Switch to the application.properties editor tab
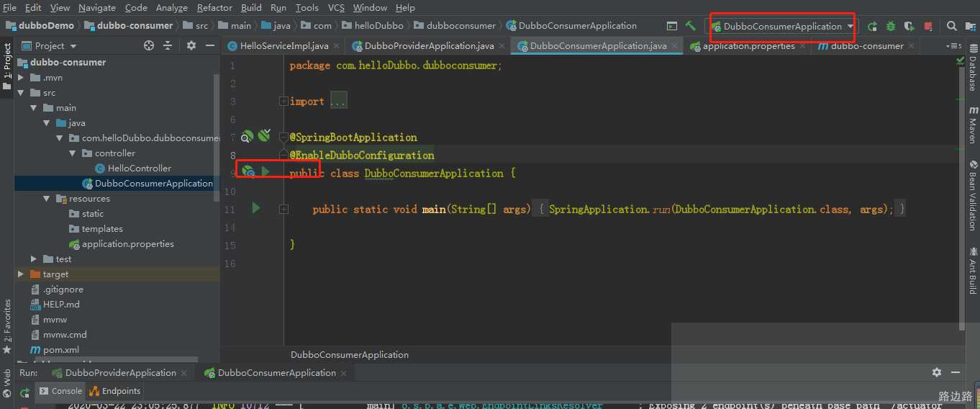Viewport: 980px width, 409px height. [749, 45]
